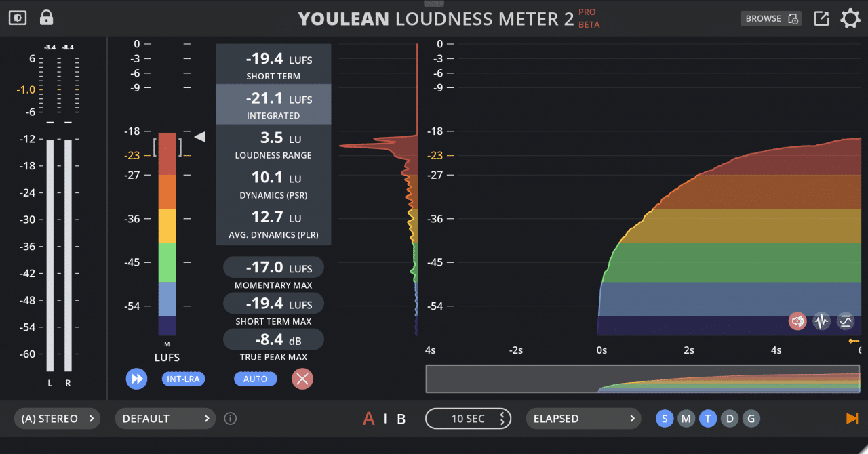
Task: Select the A measurement slot
Action: (x=369, y=418)
